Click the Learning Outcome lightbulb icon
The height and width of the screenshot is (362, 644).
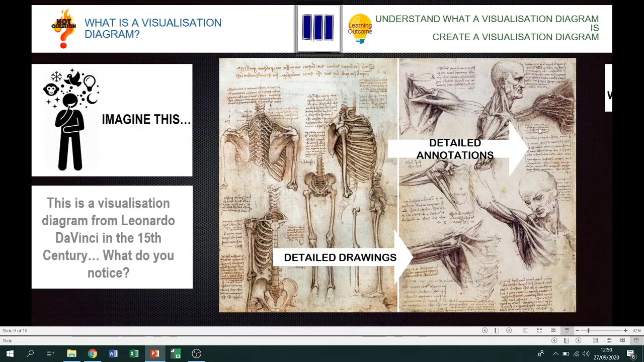pos(360,29)
